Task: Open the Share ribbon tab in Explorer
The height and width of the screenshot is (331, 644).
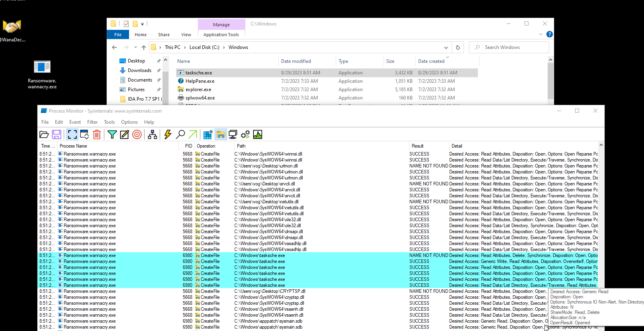Action: [164, 35]
